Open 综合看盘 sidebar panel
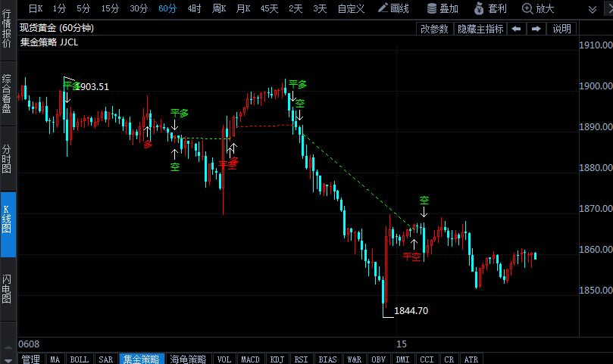 click(x=7, y=94)
